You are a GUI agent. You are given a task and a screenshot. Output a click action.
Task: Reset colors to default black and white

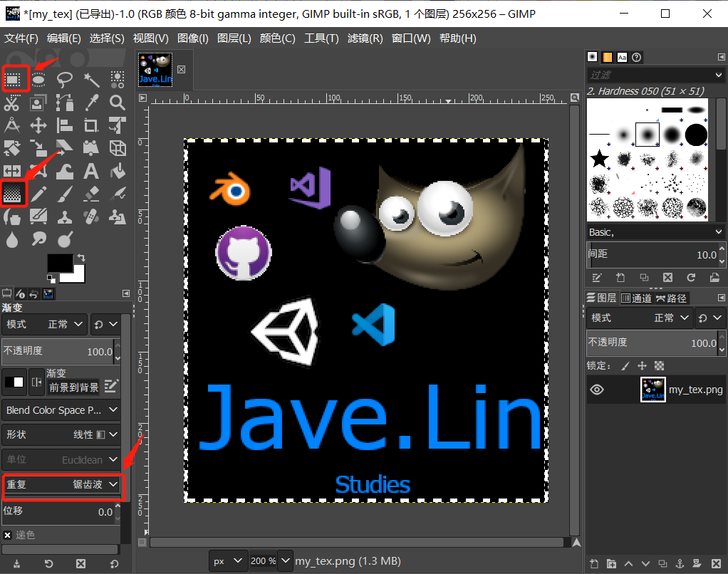click(x=51, y=278)
